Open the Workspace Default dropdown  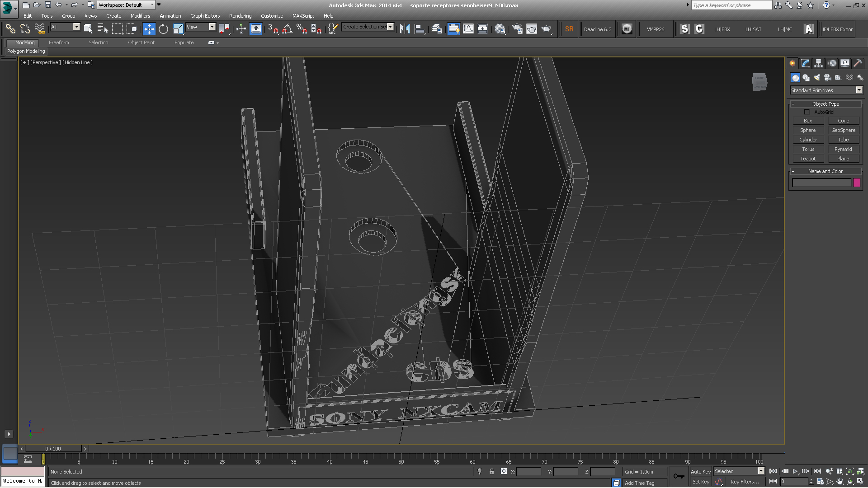coord(126,5)
